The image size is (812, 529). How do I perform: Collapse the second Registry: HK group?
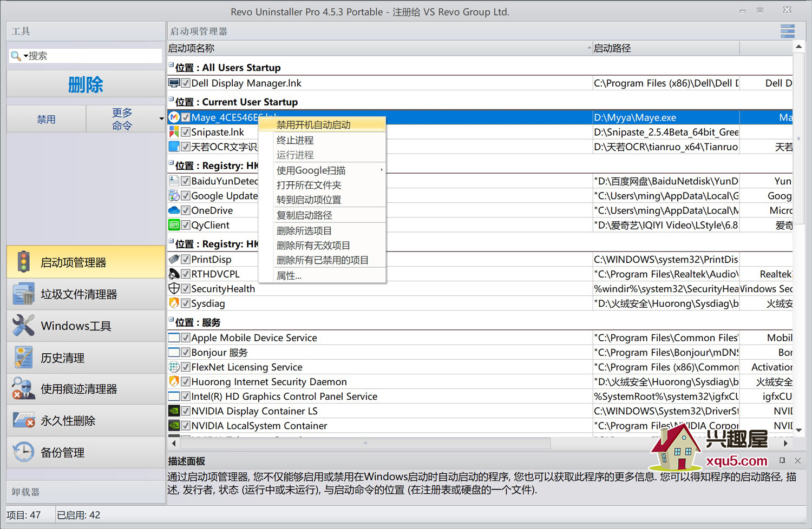pos(171,241)
